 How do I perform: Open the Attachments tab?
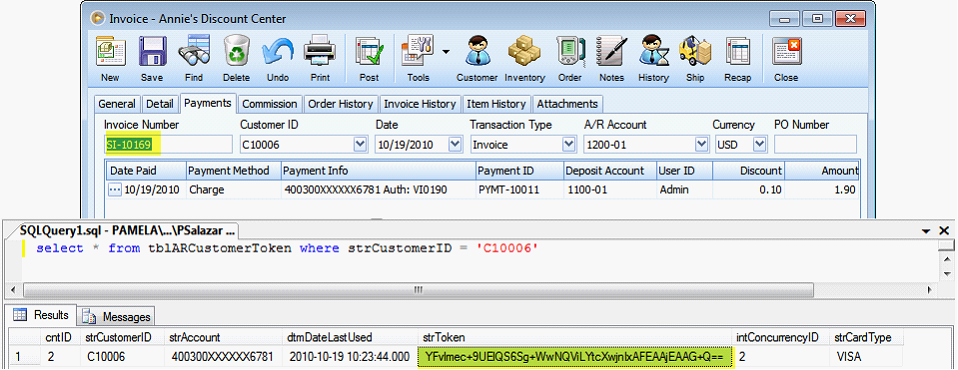pos(567,104)
